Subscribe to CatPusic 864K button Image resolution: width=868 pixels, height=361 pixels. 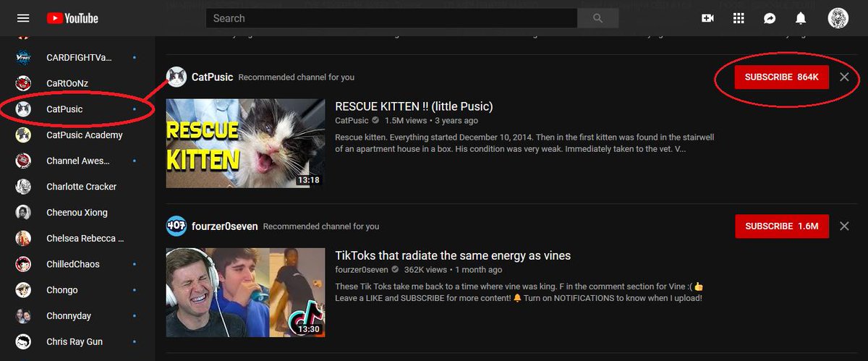pyautogui.click(x=781, y=77)
